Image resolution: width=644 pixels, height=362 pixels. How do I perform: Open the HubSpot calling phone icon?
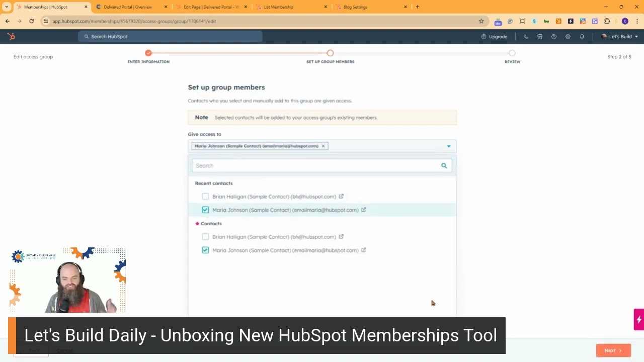[526, 37]
